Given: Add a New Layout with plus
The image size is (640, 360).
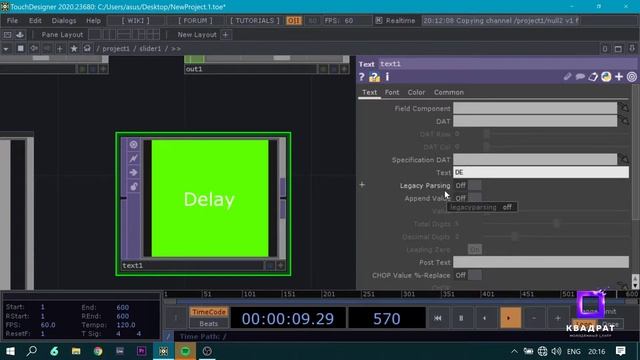Looking at the screenshot, I should tap(225, 35).
